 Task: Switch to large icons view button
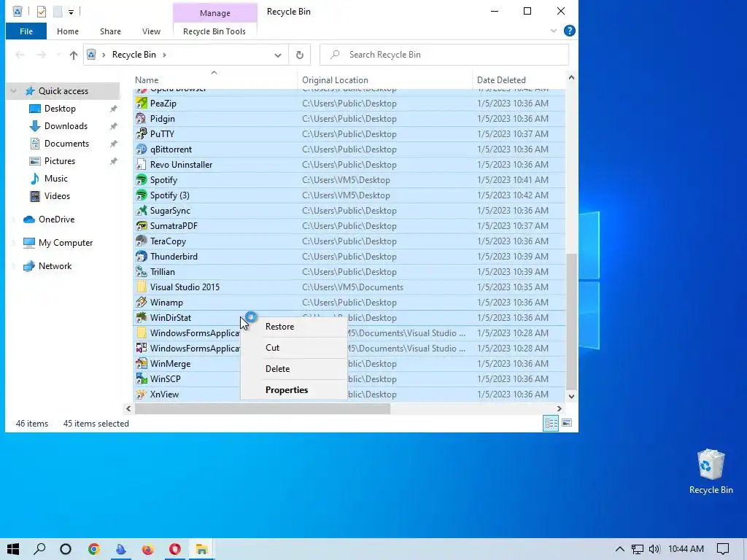tap(567, 423)
